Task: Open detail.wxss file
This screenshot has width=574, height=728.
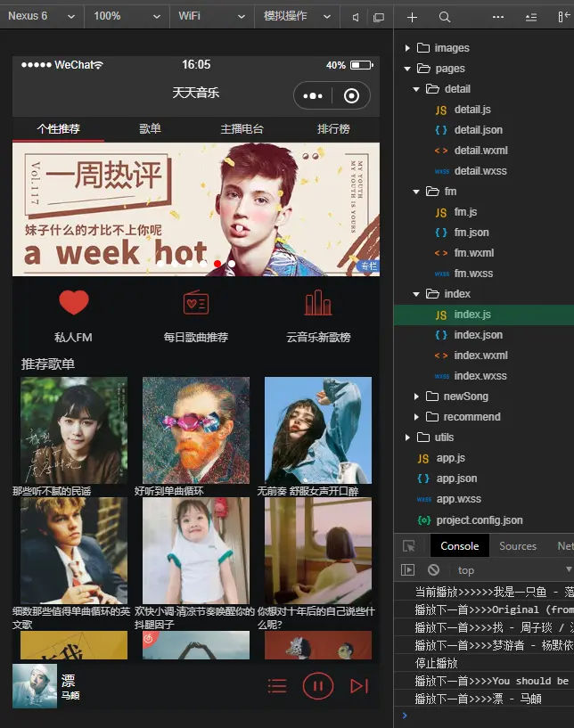Action: [x=480, y=171]
